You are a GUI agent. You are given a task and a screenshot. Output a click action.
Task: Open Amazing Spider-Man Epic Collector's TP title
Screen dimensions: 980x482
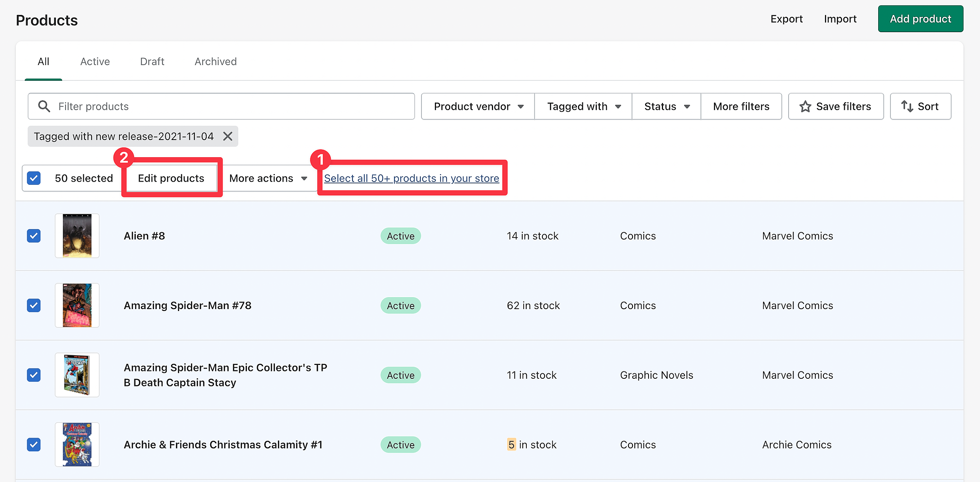[225, 375]
